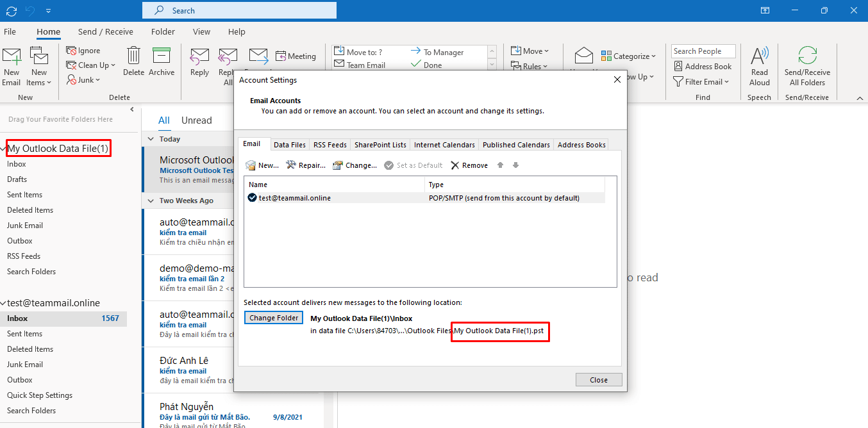The height and width of the screenshot is (428, 868).
Task: Switch to the View ribbon tab
Action: [201, 31]
